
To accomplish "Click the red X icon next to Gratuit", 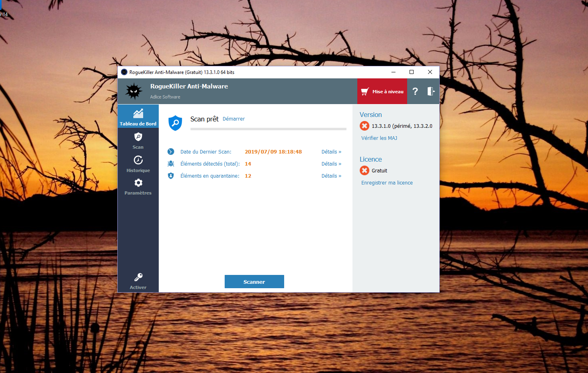I will click(365, 170).
